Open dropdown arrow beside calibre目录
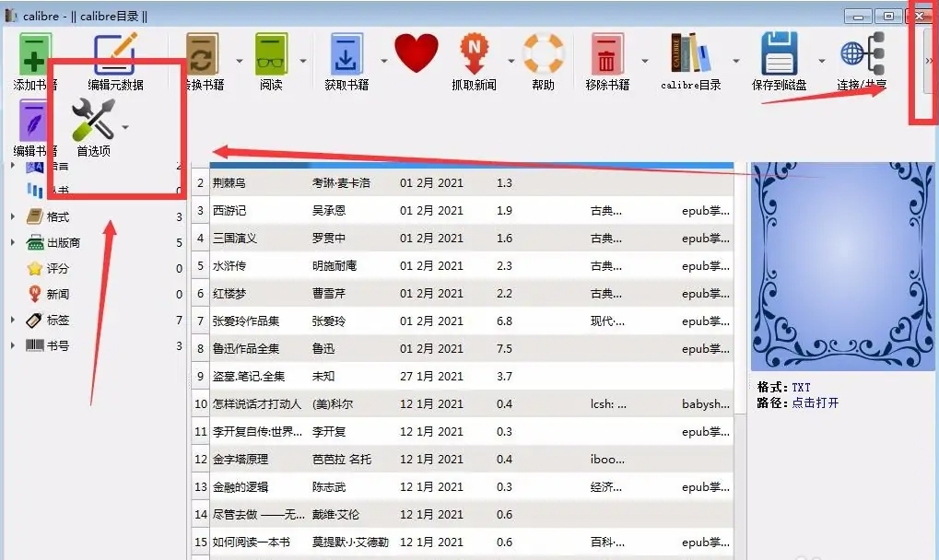 pyautogui.click(x=736, y=61)
